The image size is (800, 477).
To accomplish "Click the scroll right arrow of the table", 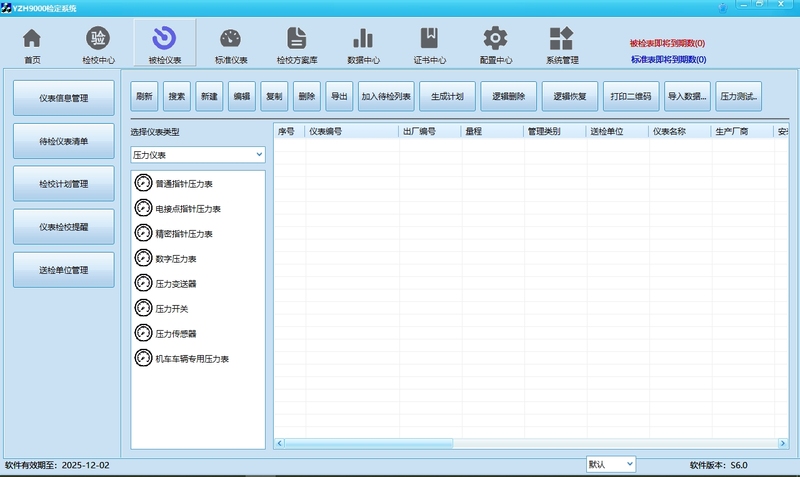I will 783,443.
